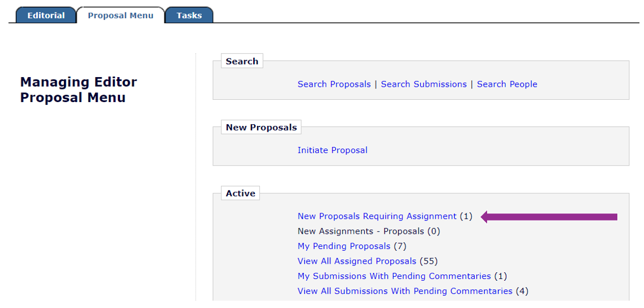The image size is (644, 308).
Task: Switch to the Tasks tab
Action: [x=189, y=15]
